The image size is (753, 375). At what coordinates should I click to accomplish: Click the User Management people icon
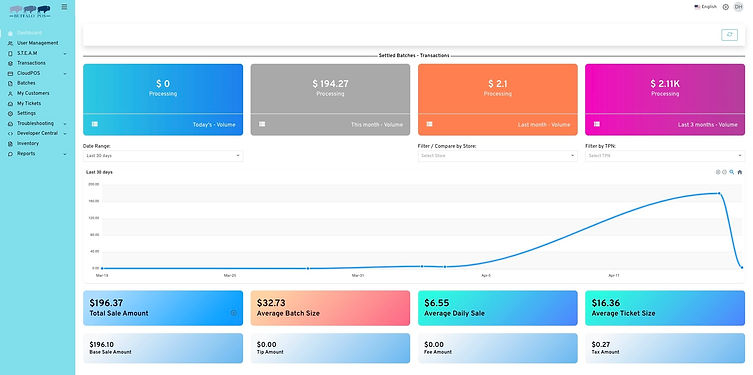[11, 43]
